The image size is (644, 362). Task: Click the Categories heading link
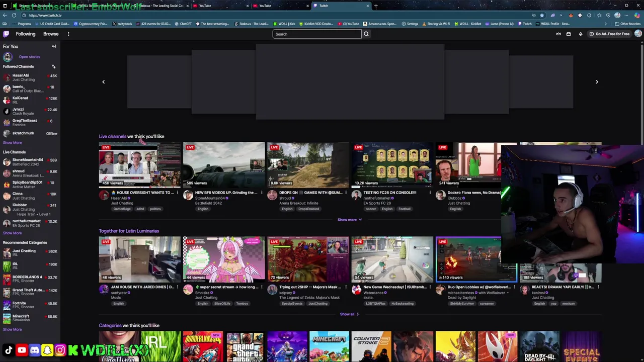(110, 325)
